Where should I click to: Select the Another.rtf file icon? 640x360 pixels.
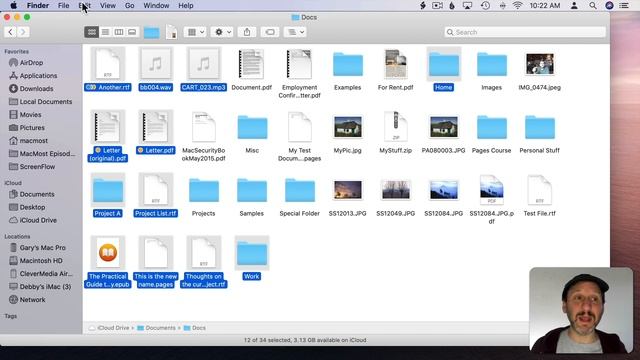[x=108, y=64]
